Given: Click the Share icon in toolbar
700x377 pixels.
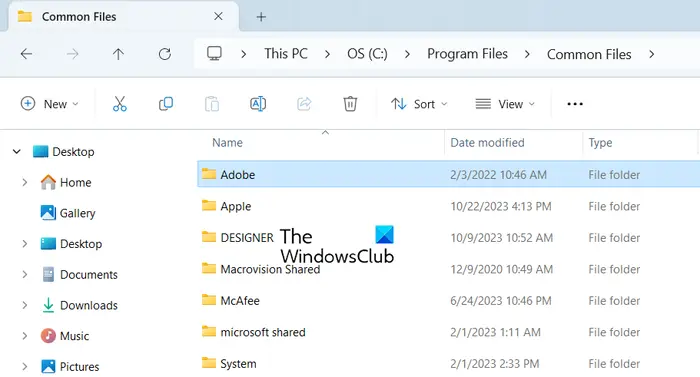Looking at the screenshot, I should [304, 104].
